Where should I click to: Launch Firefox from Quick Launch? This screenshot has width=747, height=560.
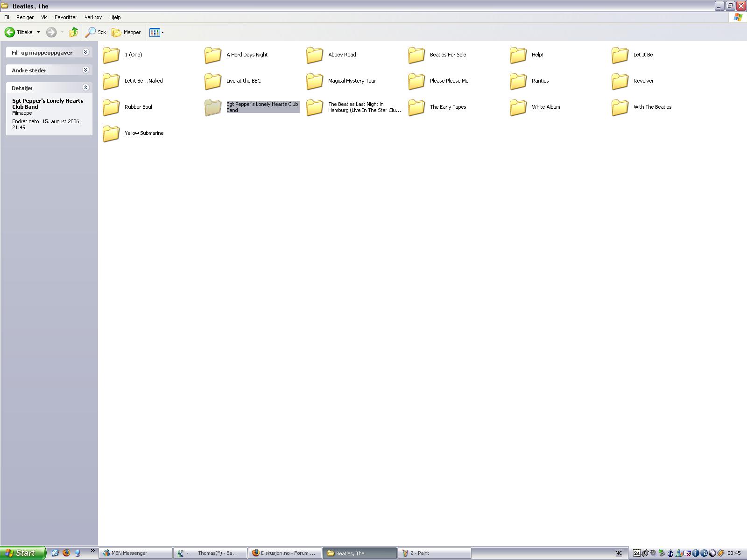(66, 553)
